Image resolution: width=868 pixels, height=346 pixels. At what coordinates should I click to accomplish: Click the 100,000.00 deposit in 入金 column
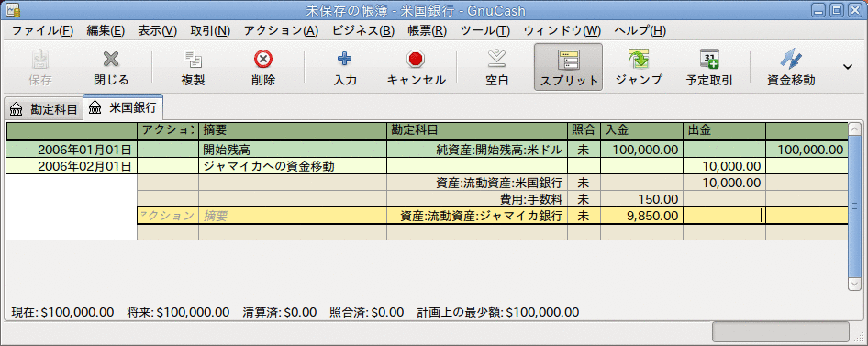pyautogui.click(x=641, y=150)
